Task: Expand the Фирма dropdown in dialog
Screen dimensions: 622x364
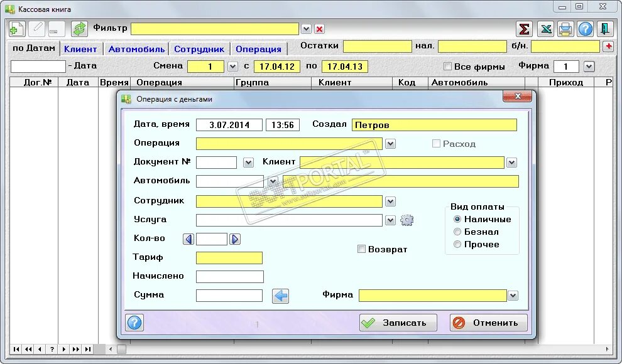Action: click(x=513, y=296)
